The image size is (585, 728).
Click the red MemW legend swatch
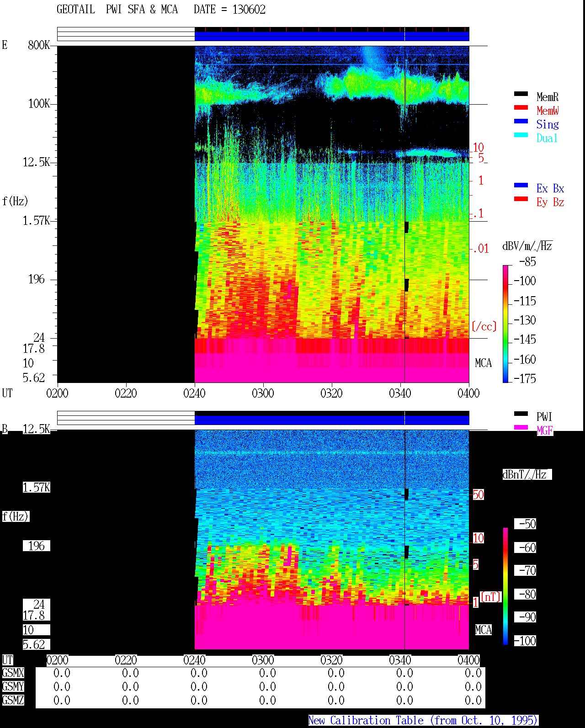[x=521, y=107]
